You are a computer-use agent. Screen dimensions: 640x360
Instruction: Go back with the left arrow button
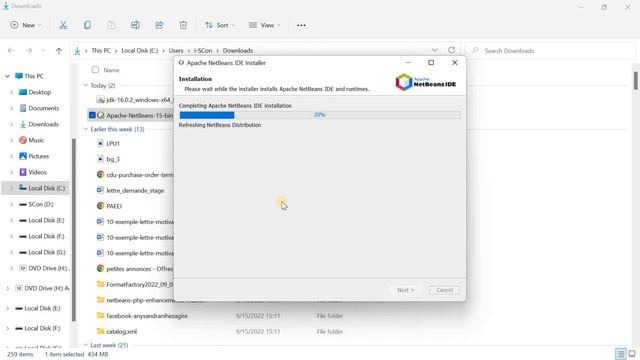point(11,51)
